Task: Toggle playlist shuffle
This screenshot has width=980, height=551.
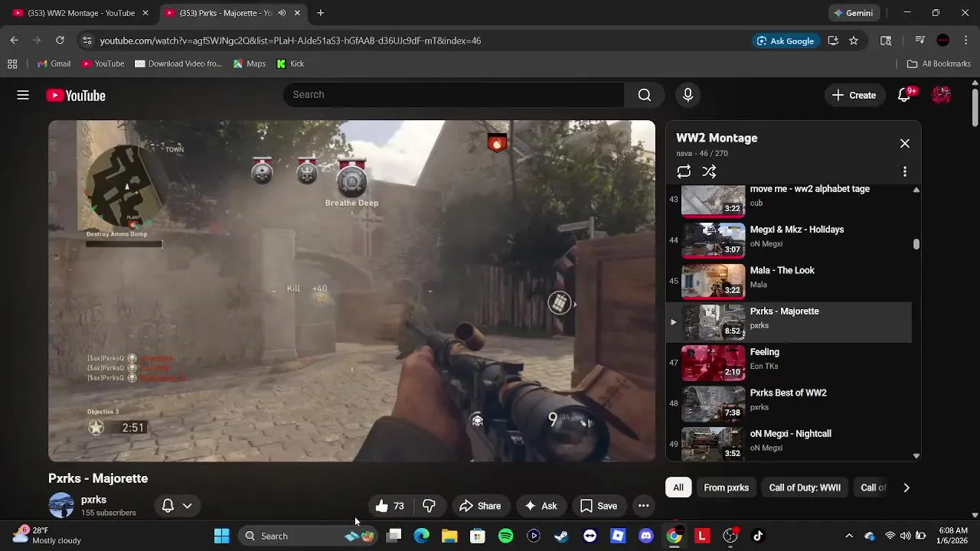Action: [x=710, y=171]
